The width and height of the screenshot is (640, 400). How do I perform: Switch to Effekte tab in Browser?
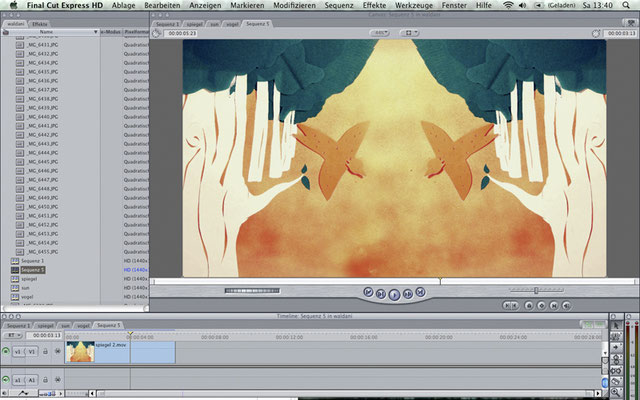[x=40, y=24]
